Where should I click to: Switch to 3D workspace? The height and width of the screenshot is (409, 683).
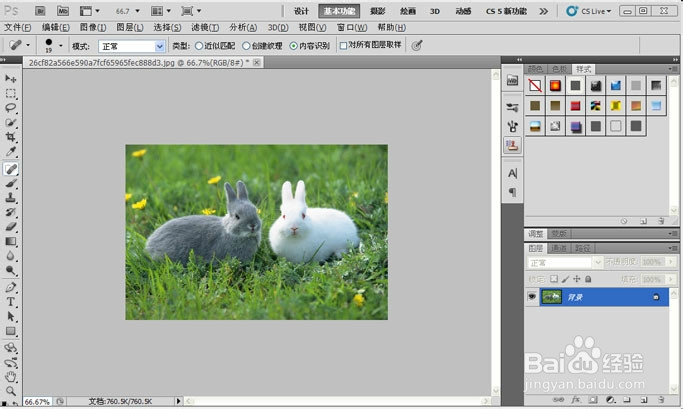coord(435,11)
